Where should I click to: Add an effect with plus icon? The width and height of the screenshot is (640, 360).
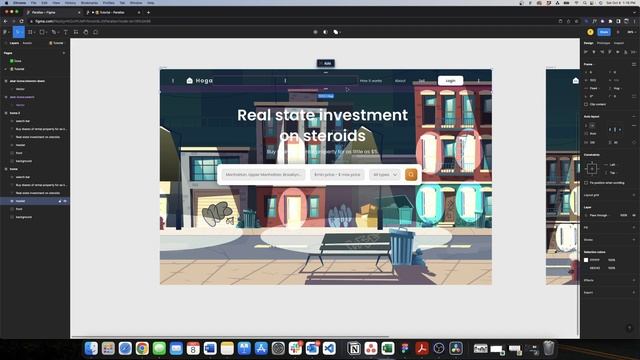(634, 280)
